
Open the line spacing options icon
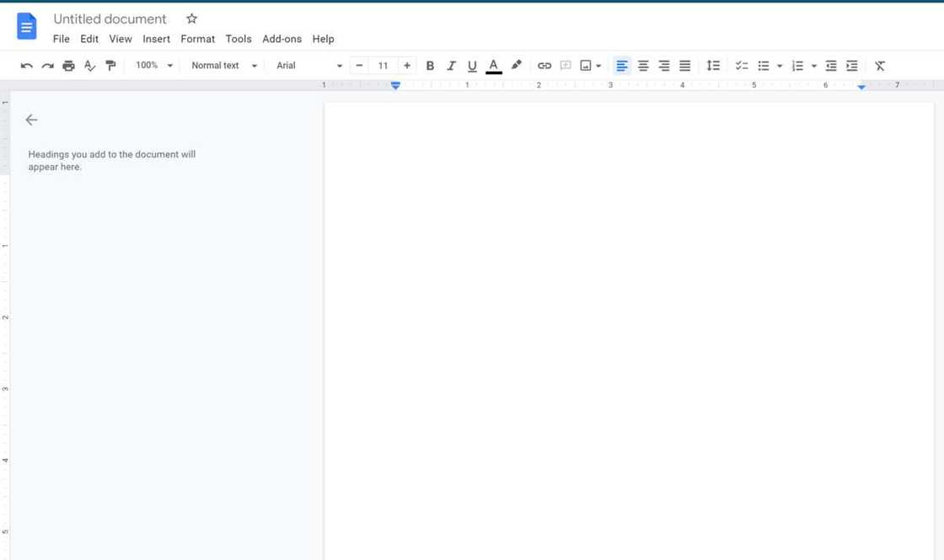pos(713,66)
